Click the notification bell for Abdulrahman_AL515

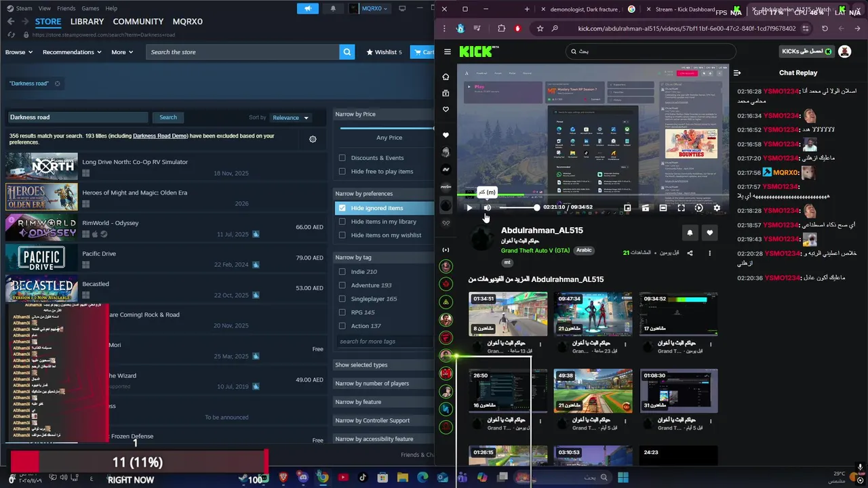tap(690, 232)
